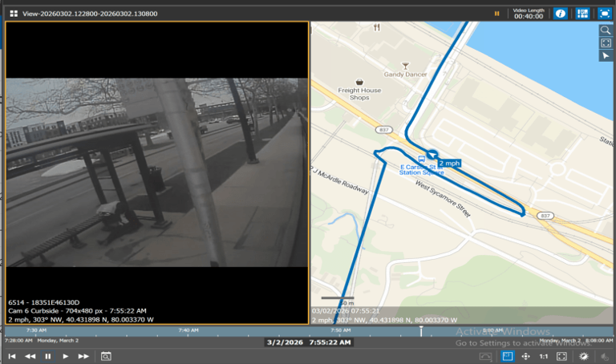Click the timeline playhead marker at 7:55
Image resolution: width=616 pixels, height=364 pixels.
pos(421,331)
